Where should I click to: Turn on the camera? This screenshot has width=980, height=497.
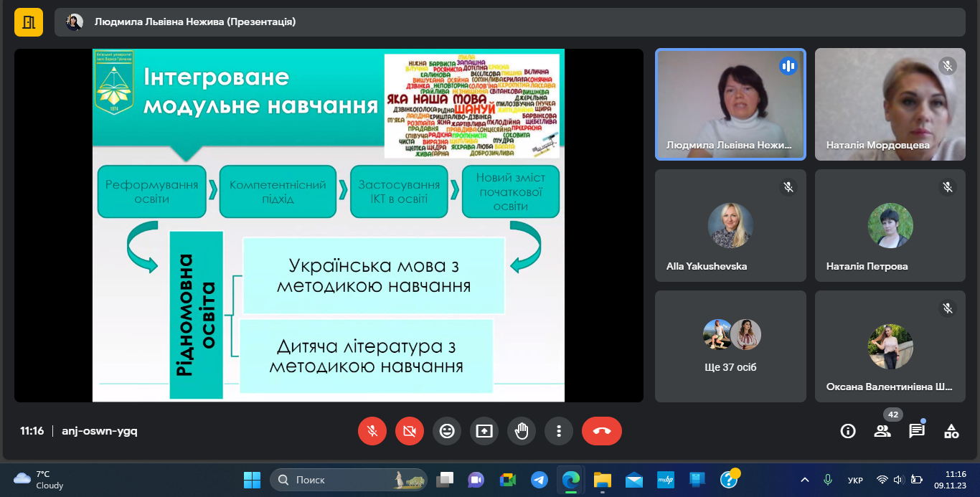pyautogui.click(x=410, y=431)
